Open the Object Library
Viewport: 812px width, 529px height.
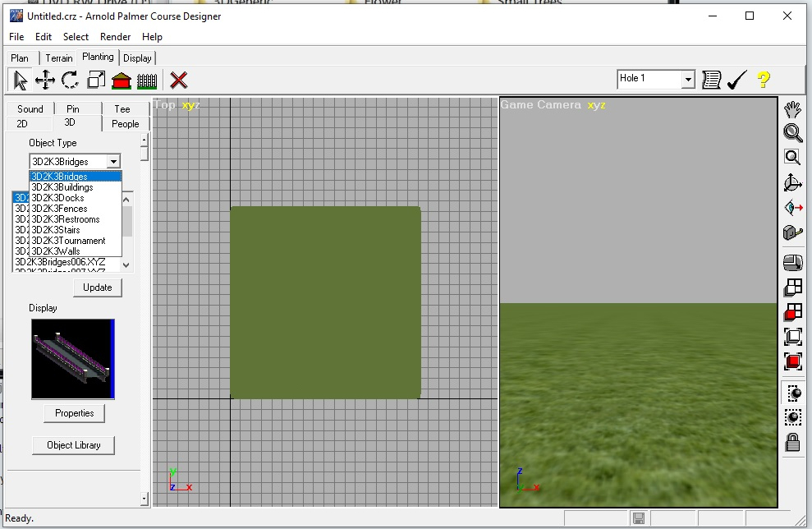click(x=74, y=445)
